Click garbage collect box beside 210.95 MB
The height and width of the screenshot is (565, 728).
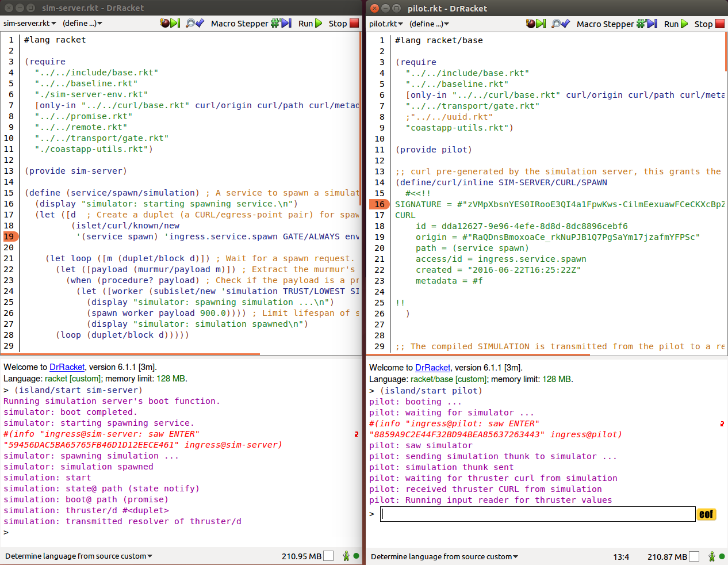click(328, 556)
